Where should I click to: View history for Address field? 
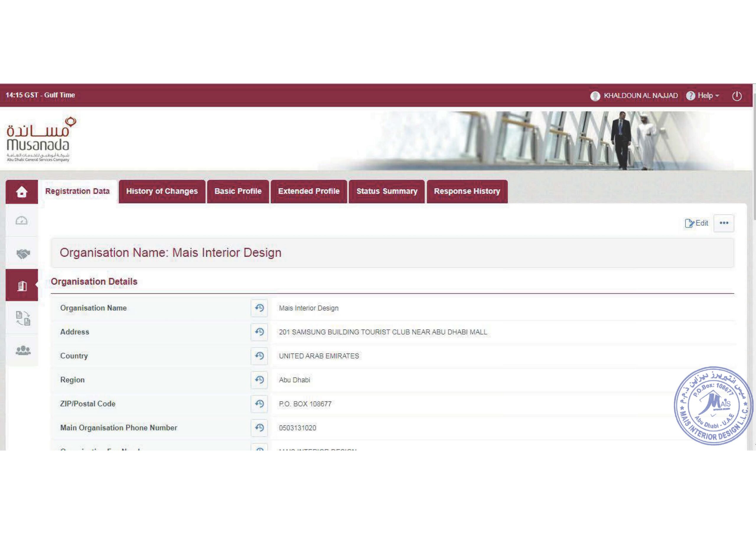pos(259,332)
